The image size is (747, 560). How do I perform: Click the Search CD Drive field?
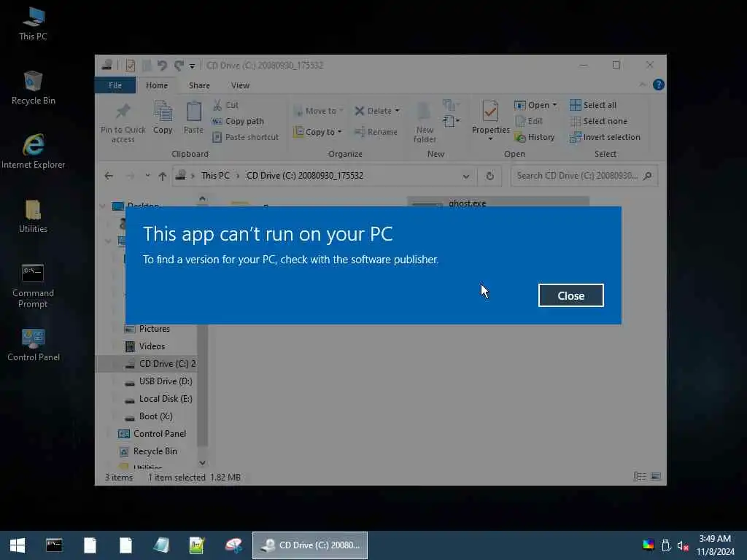[584, 176]
